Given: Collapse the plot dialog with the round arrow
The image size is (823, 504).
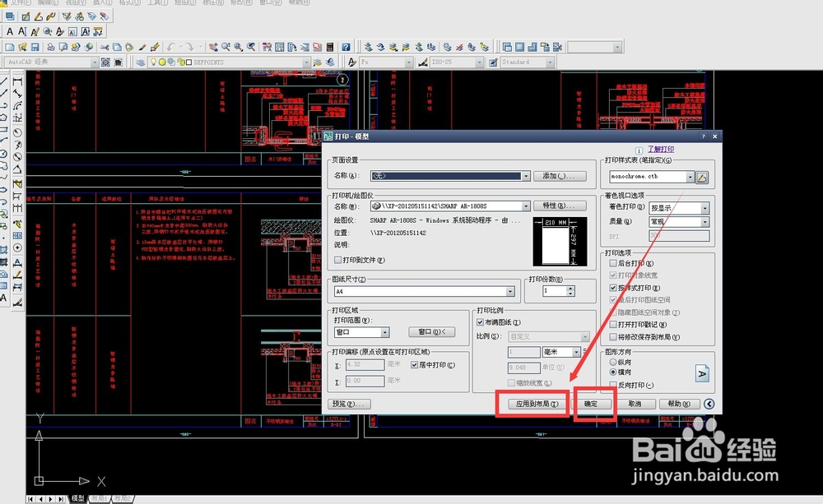Looking at the screenshot, I should 709,404.
